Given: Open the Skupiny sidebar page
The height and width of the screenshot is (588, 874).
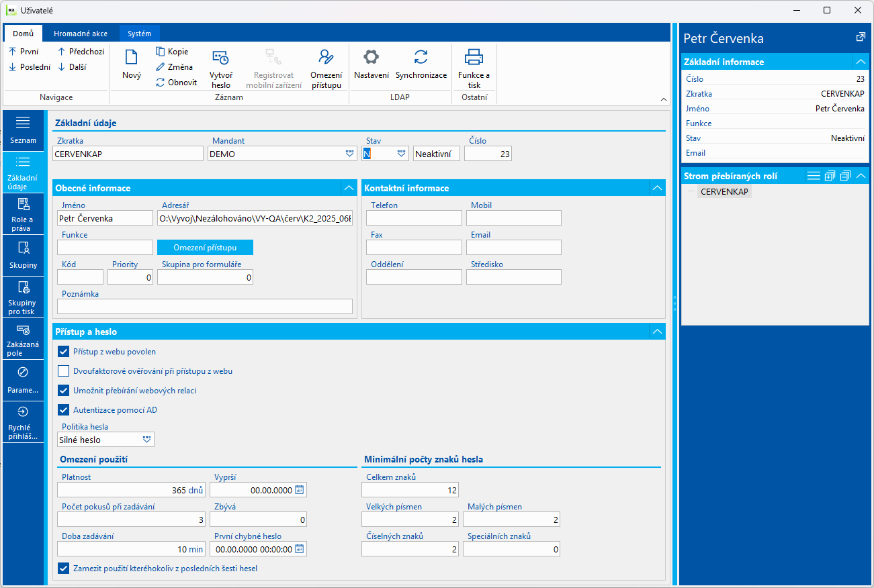Looking at the screenshot, I should [23, 255].
